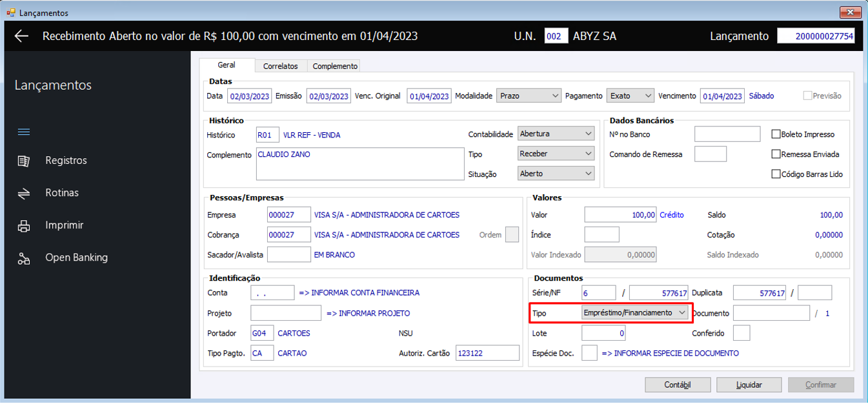This screenshot has width=868, height=404.
Task: Click the Lote field
Action: click(603, 333)
